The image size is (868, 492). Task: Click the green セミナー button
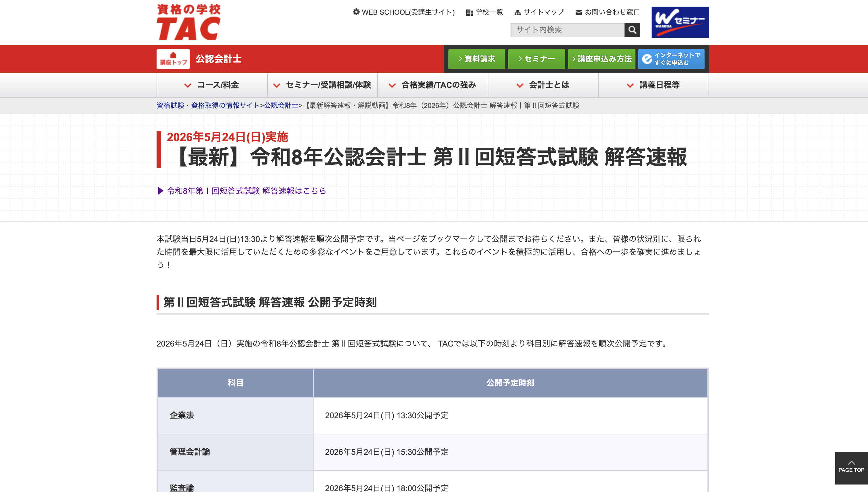(x=536, y=59)
